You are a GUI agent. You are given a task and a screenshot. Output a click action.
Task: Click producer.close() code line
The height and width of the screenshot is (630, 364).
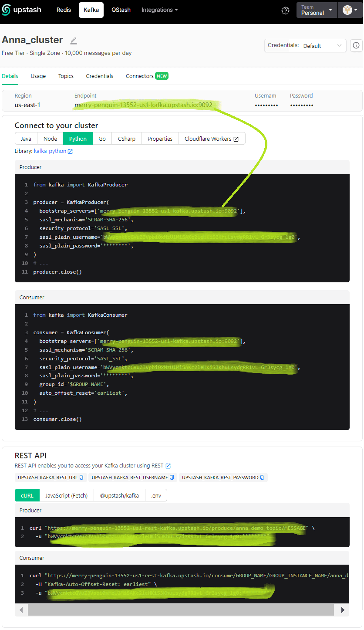(57, 272)
